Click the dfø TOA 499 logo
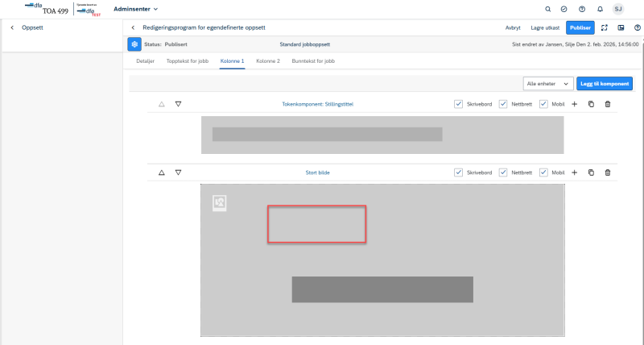This screenshot has width=644, height=345. coord(47,9)
